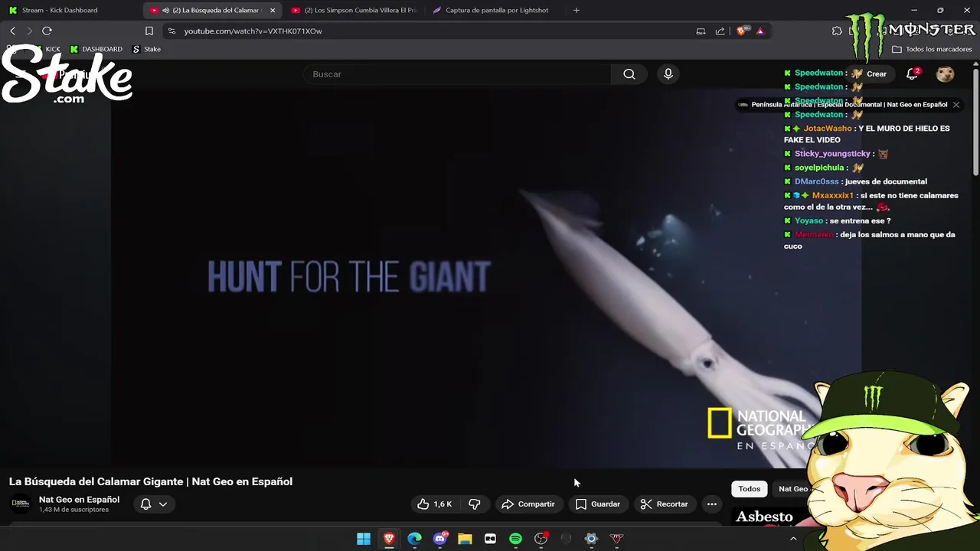Open the Todos los marcadores folder

[x=933, y=49]
